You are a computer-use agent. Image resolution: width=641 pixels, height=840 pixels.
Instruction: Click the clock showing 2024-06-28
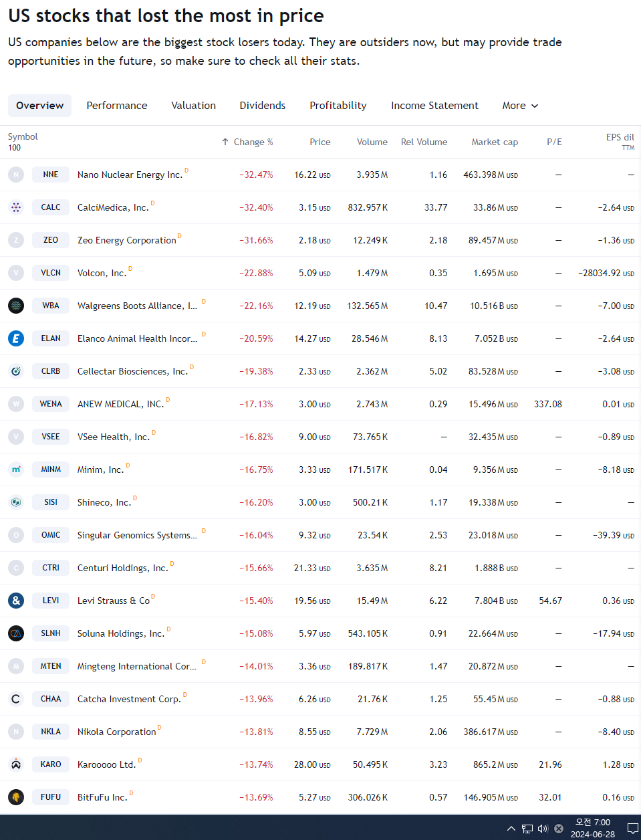(593, 829)
